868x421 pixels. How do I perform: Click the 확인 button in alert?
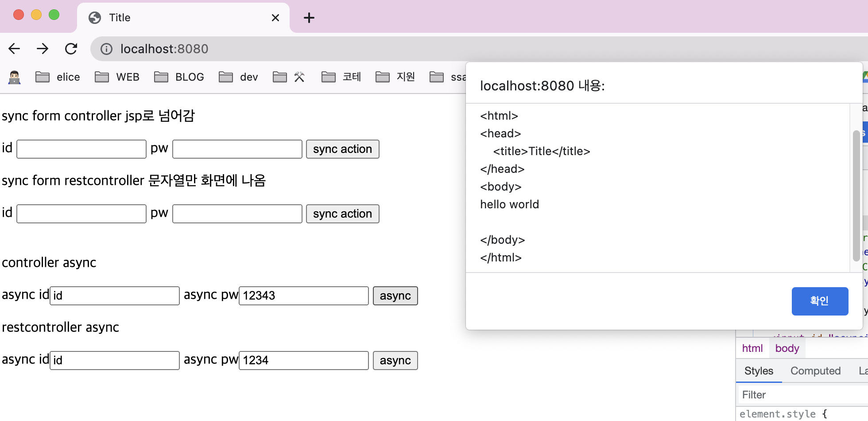point(820,301)
